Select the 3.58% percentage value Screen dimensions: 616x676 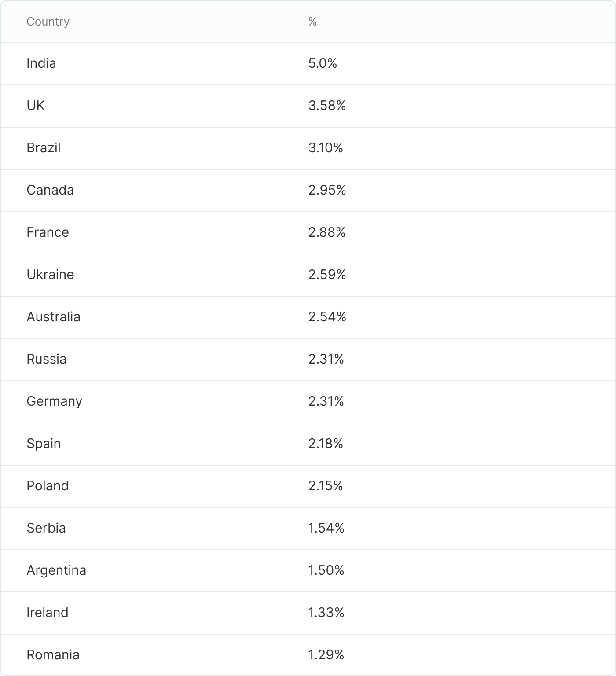pos(327,106)
